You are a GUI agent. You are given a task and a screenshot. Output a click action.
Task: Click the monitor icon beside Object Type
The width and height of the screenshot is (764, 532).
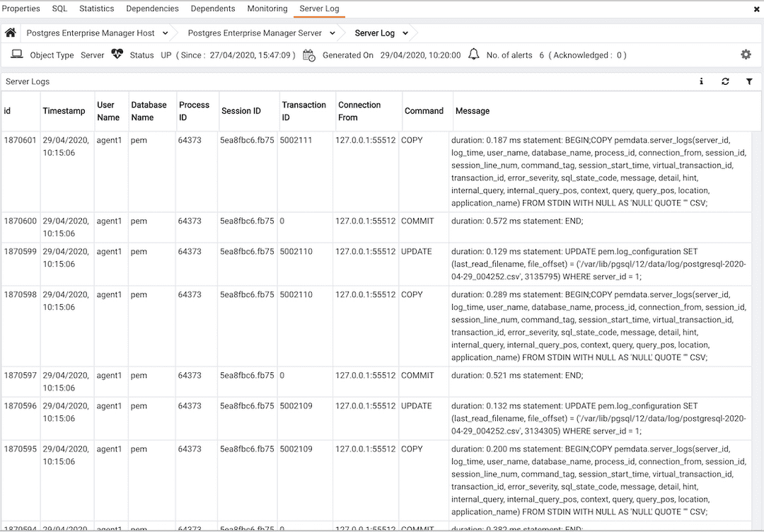(x=16, y=54)
